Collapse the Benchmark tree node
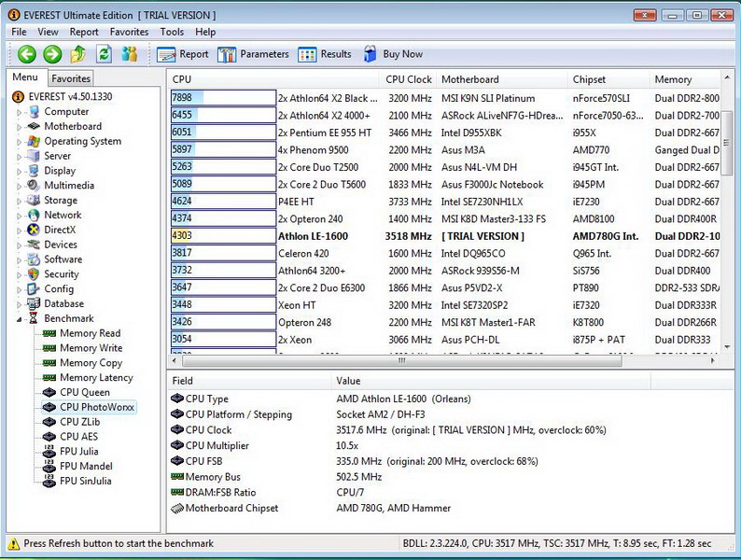Viewport: 741px width, 560px height. coord(19,319)
